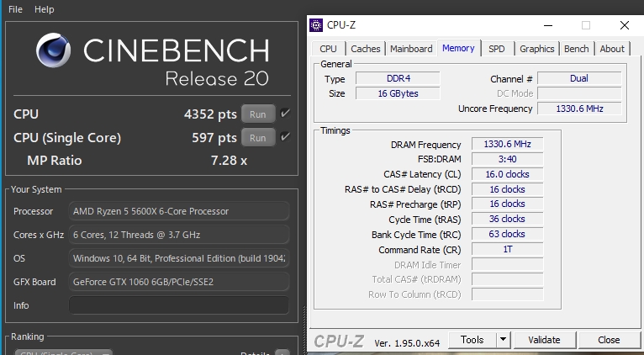The height and width of the screenshot is (355, 644).
Task: Click the Close button in CPU-Z footer
Action: 609,340
